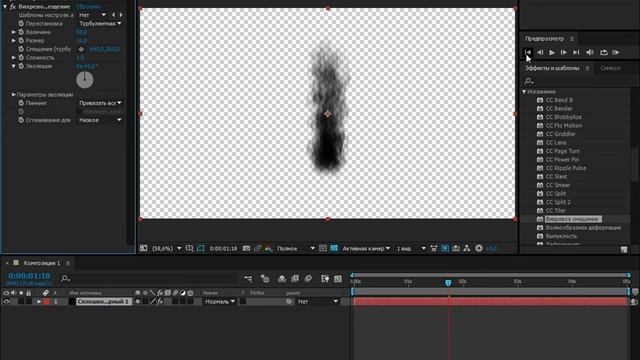640x360 pixels.
Task: Click the timeline current time indicator
Action: 448,283
